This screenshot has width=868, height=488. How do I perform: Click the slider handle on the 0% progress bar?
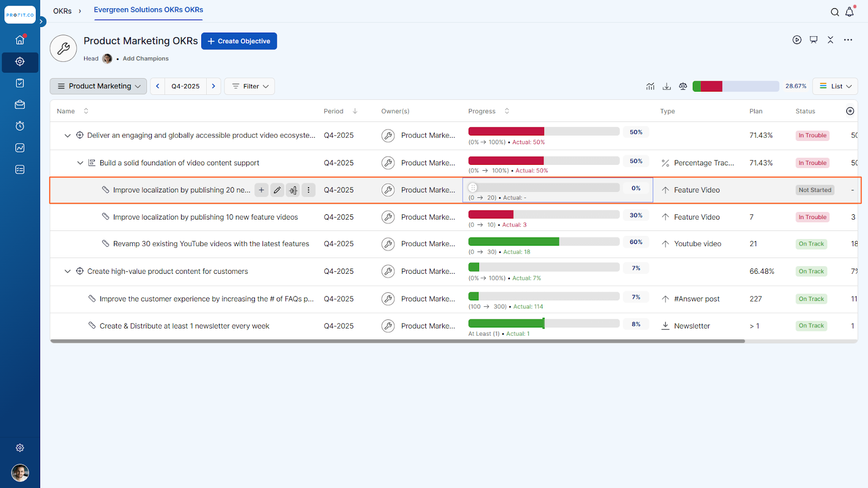(473, 188)
